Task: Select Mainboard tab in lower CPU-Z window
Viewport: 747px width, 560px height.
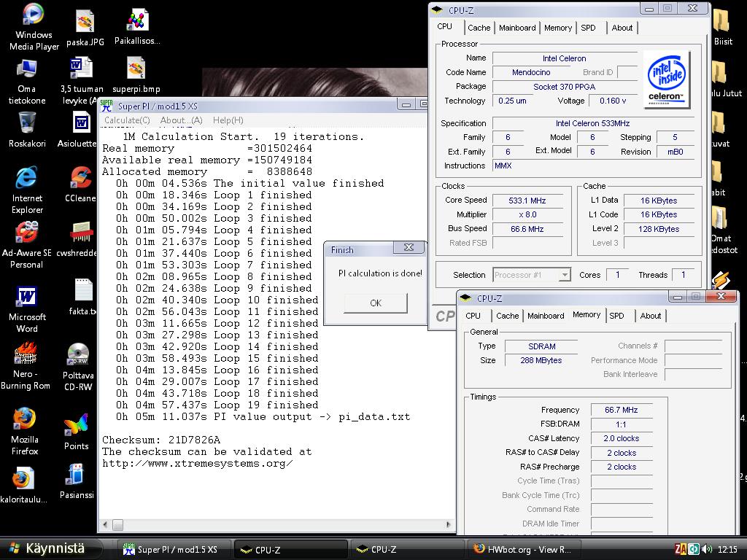Action: pyautogui.click(x=546, y=316)
